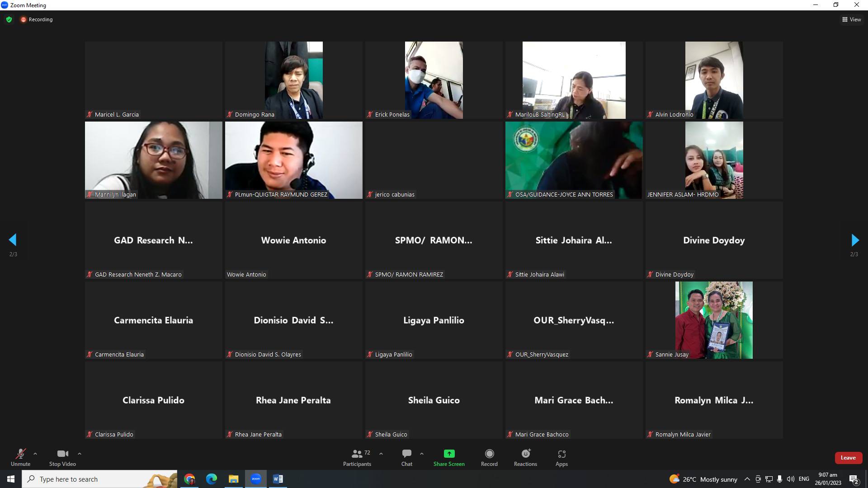Go to previous gallery page arrow
Image resolution: width=868 pixels, height=488 pixels.
point(13,240)
